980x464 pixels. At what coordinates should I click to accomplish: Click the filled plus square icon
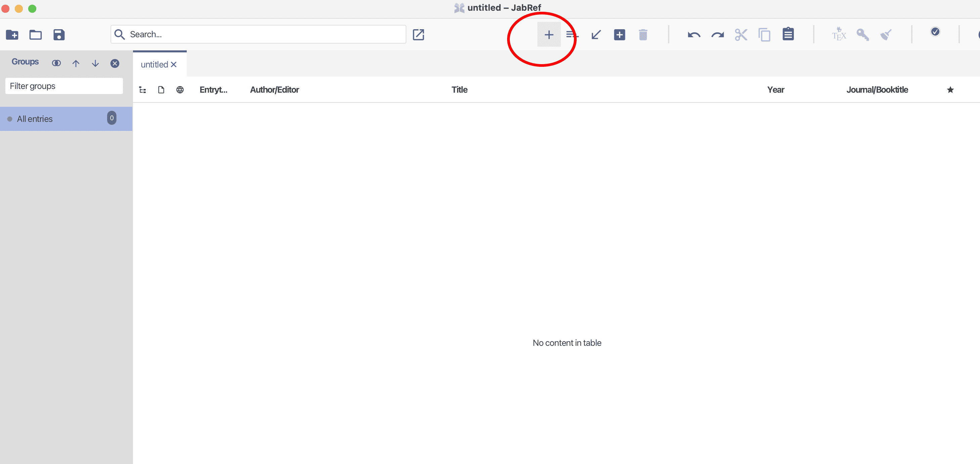click(x=619, y=35)
